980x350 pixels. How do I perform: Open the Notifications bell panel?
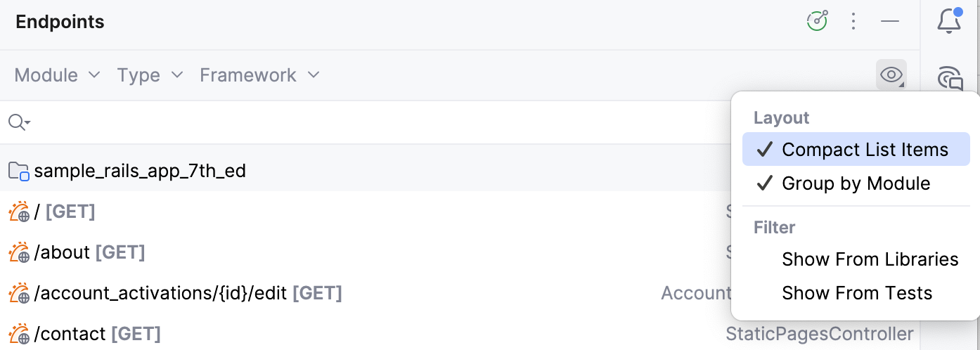[950, 21]
